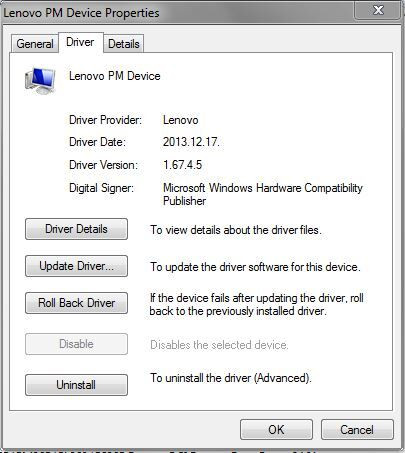Click the text about viewing driver file details
This screenshot has height=453, width=405.
point(236,230)
